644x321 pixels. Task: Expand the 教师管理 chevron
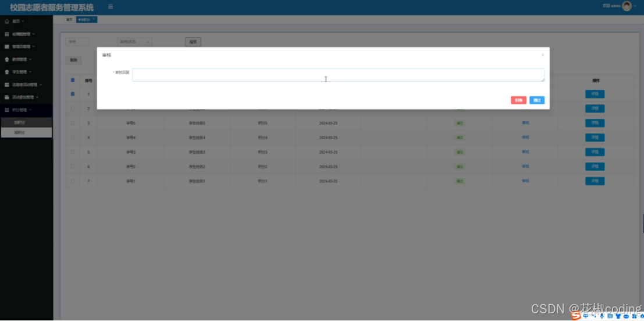point(30,59)
